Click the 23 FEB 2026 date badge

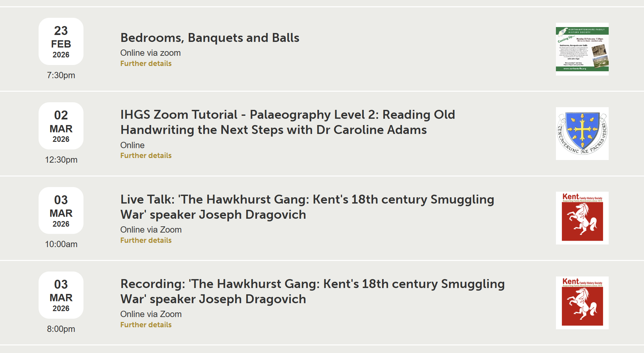coord(61,42)
